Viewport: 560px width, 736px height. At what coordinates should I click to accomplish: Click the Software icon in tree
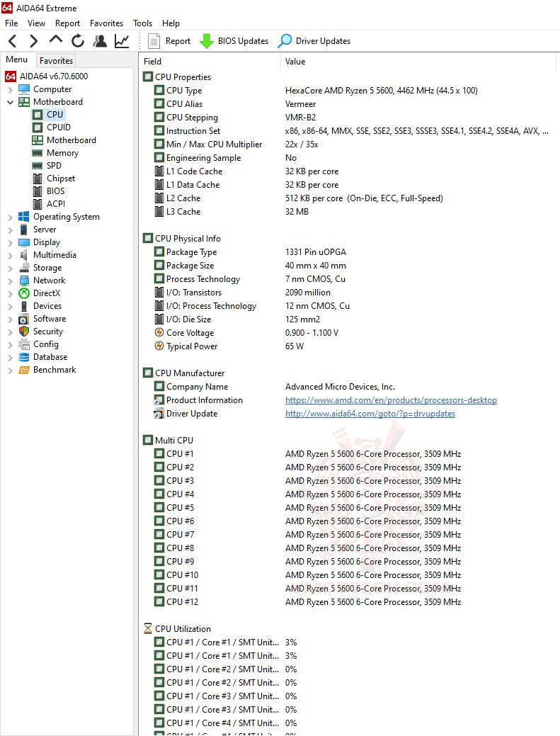(24, 319)
